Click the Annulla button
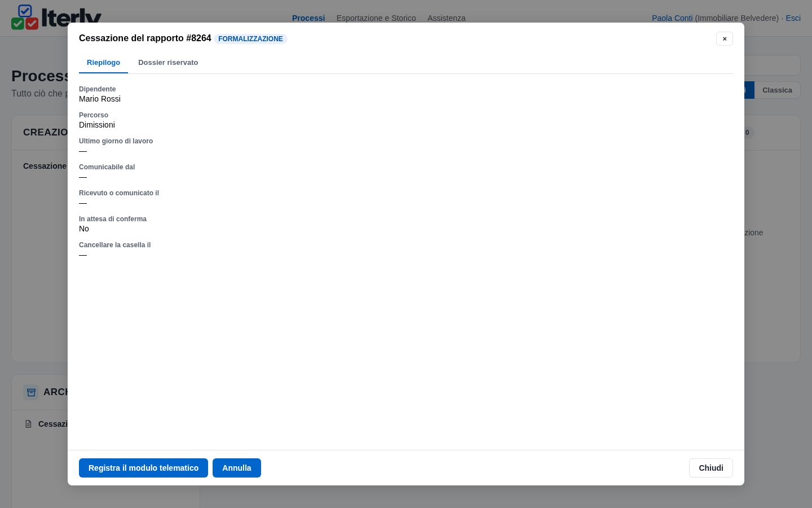The width and height of the screenshot is (812, 508). [x=237, y=468]
